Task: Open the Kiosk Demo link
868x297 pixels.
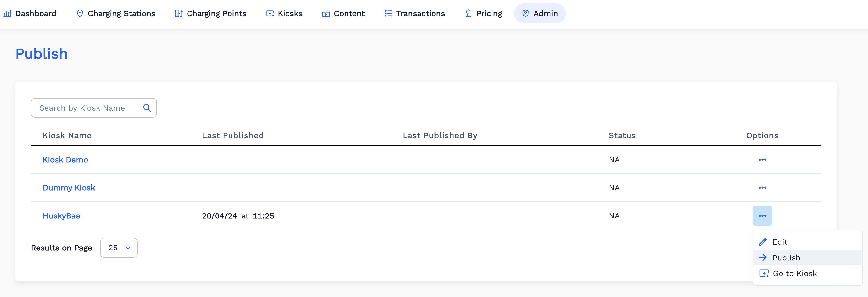Action: [65, 160]
